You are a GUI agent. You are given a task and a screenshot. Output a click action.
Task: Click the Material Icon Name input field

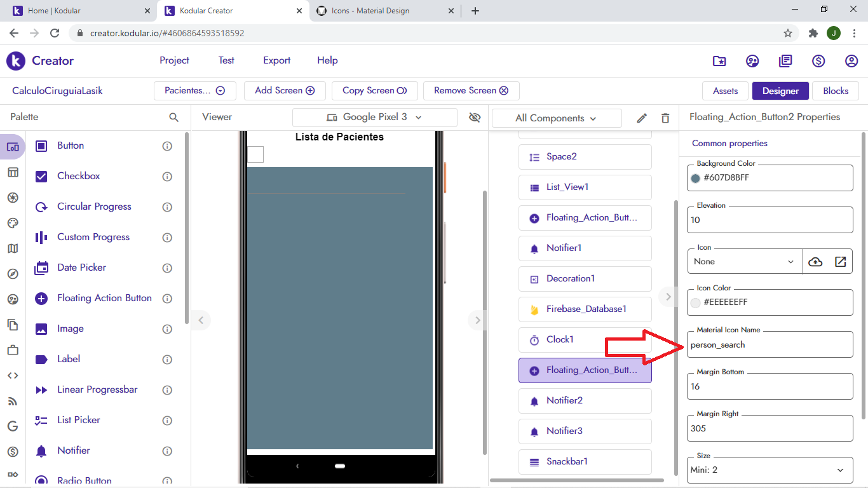click(770, 345)
